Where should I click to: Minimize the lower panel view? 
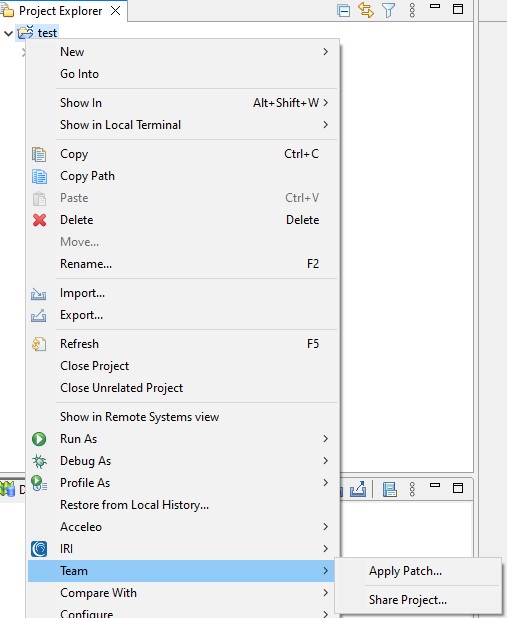tap(435, 485)
